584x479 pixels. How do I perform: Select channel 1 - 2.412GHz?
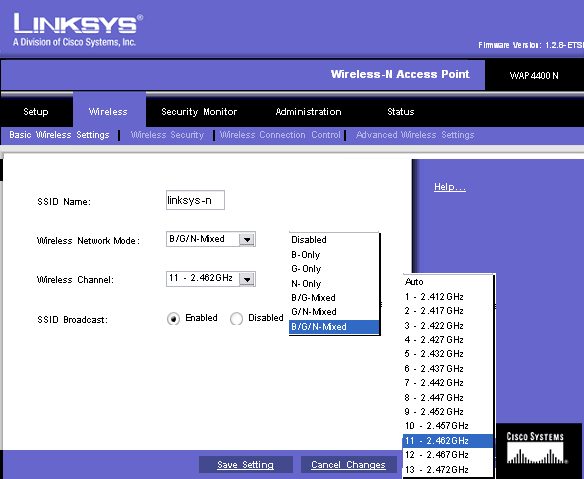[x=448, y=297]
